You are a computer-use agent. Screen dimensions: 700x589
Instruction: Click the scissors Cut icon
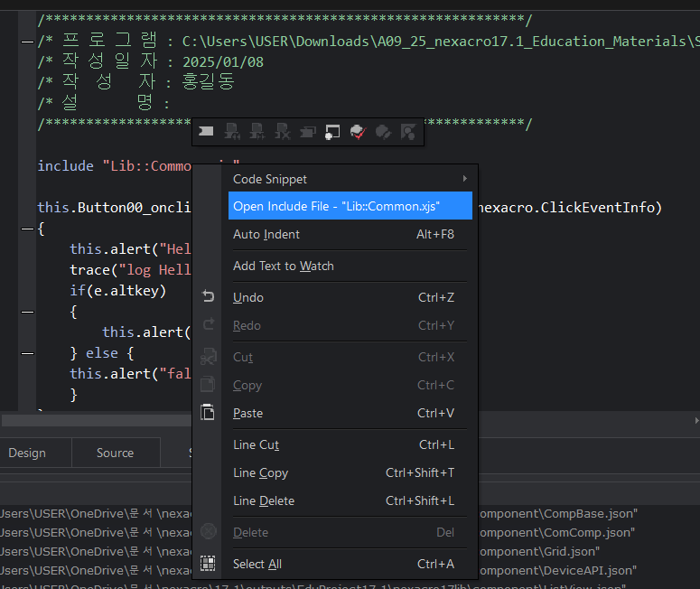pyautogui.click(x=208, y=356)
